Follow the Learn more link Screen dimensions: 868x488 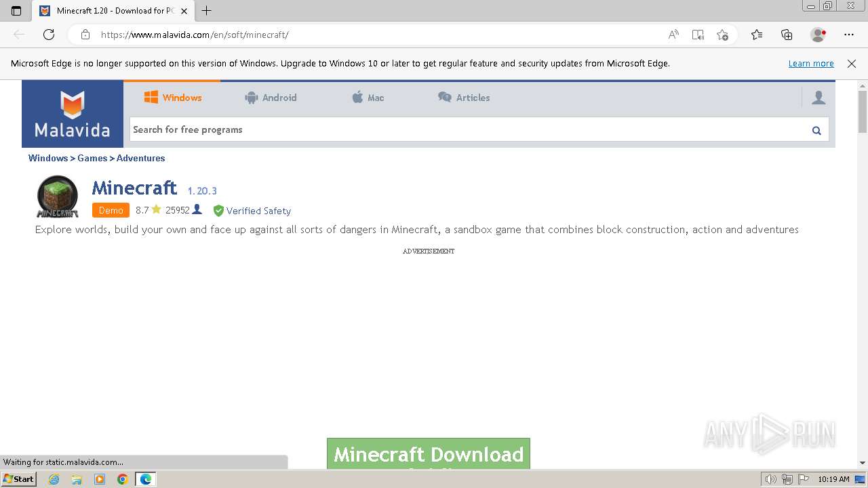point(811,63)
